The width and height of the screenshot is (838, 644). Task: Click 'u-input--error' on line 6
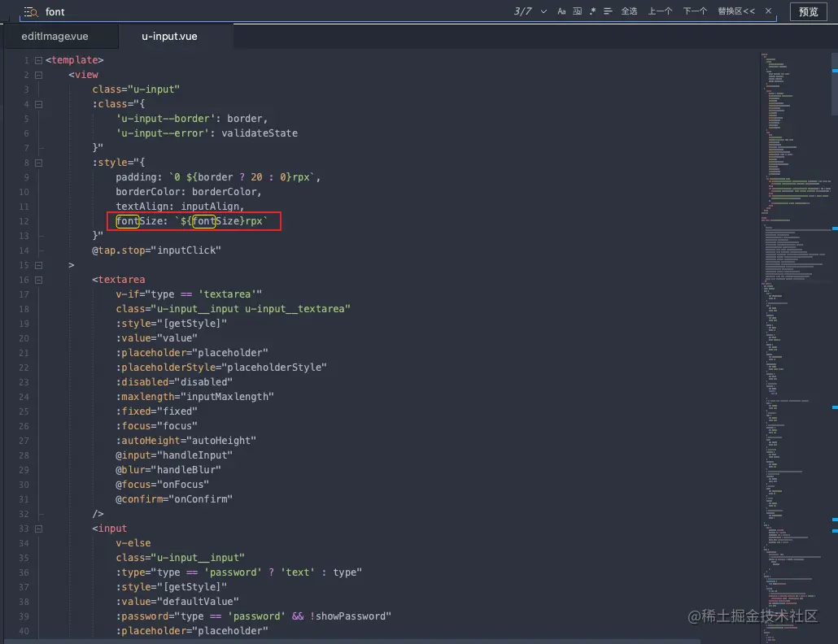pos(163,133)
